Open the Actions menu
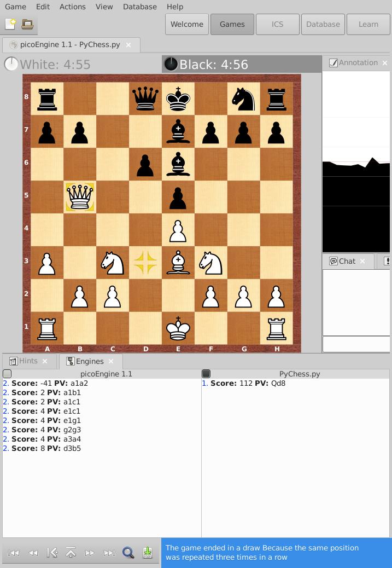Screen dimensions: 392x568 coord(72,7)
